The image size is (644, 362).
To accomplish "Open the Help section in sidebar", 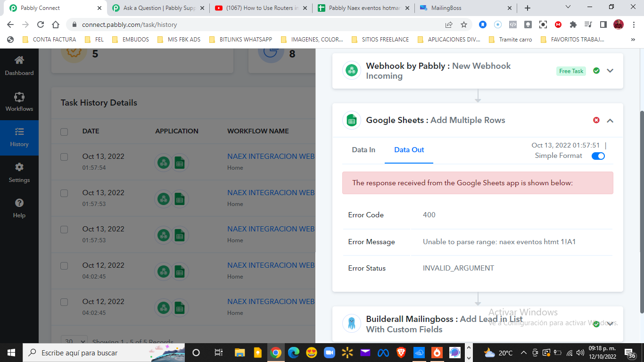I will 19,208.
